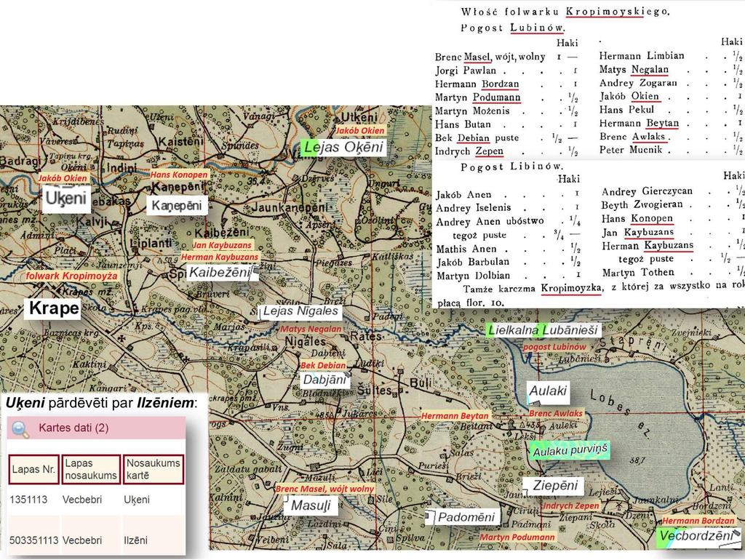Click document entry Hans Butan
The height and width of the screenshot is (560, 745).
coord(463,124)
